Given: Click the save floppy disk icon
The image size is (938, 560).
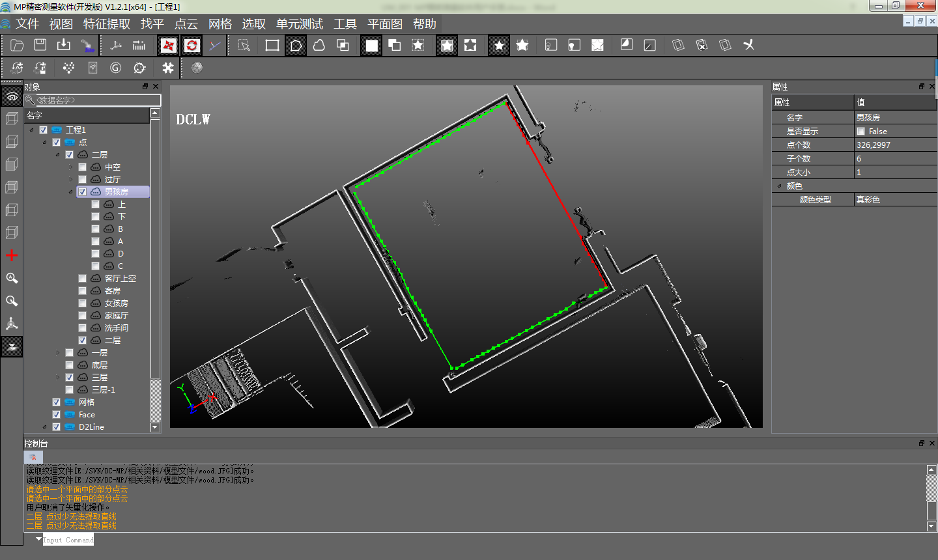Looking at the screenshot, I should point(40,45).
